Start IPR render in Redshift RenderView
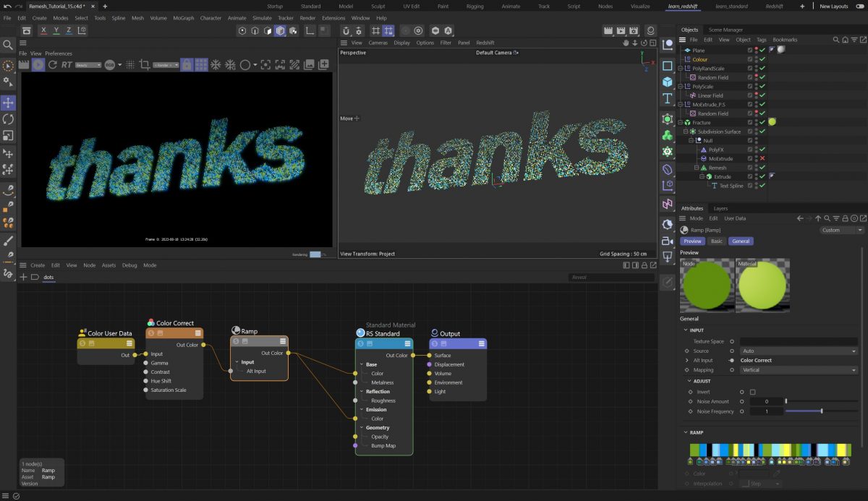 point(38,65)
